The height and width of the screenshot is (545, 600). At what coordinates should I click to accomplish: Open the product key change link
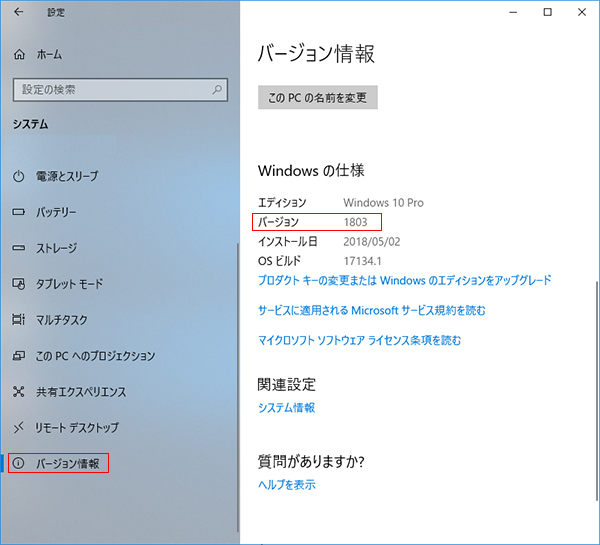pyautogui.click(x=404, y=280)
